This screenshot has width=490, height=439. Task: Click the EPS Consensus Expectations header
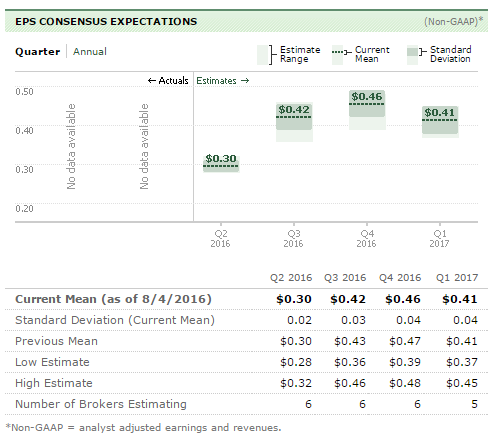point(106,21)
